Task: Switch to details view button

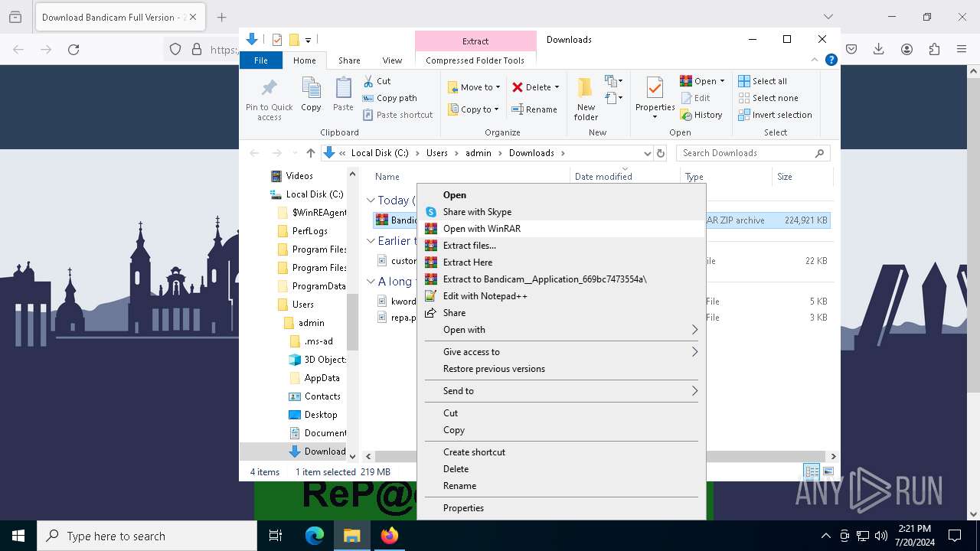Action: (811, 471)
